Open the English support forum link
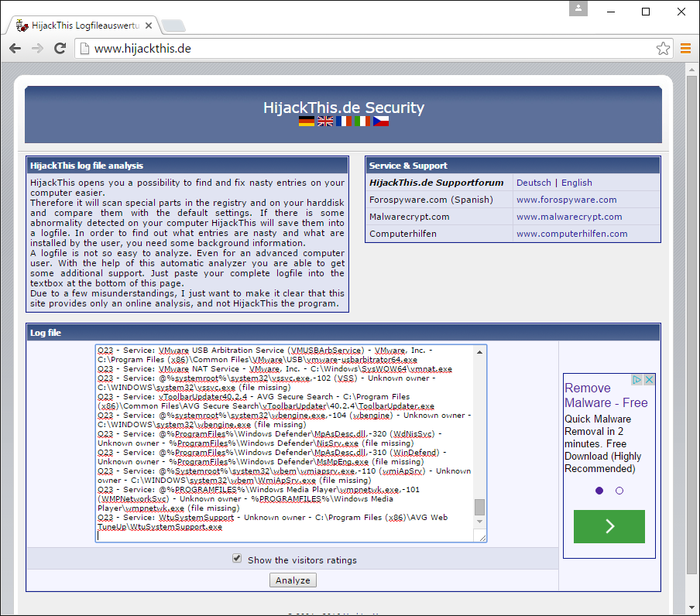Image resolution: width=700 pixels, height=616 pixels. [x=576, y=183]
